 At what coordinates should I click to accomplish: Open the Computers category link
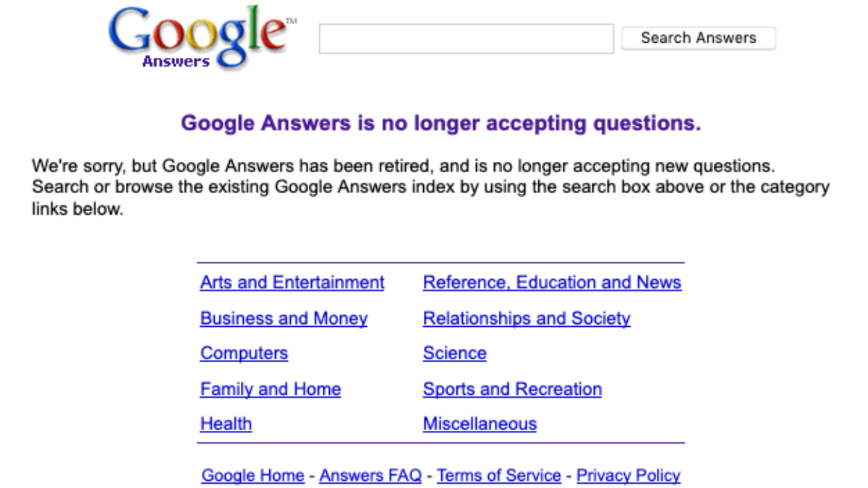click(244, 354)
